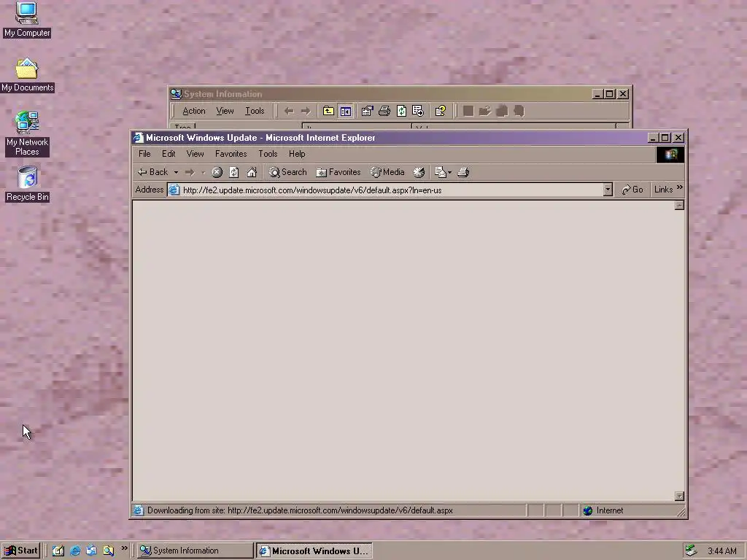Click the Properties icon in System Information
Screen dimensions: 747x560
tap(367, 111)
